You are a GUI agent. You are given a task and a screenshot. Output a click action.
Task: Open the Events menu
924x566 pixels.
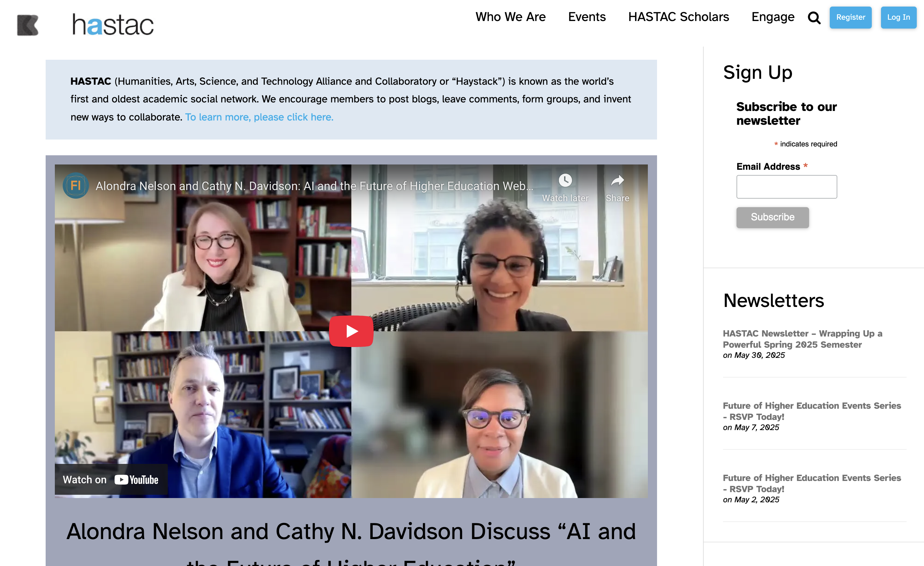[587, 17]
